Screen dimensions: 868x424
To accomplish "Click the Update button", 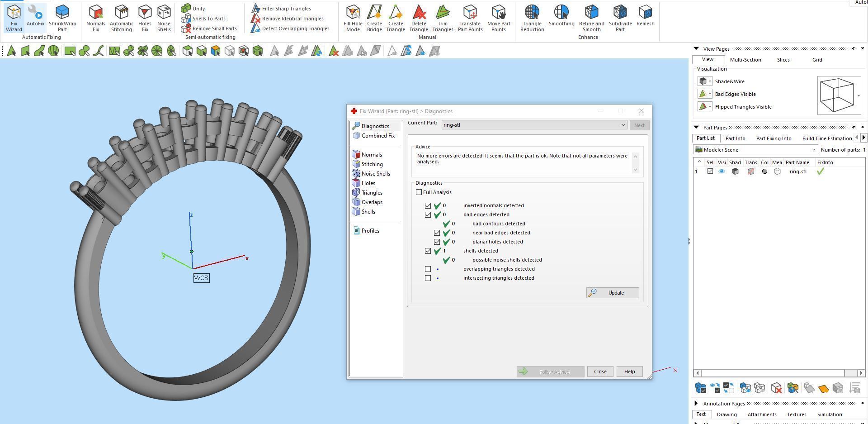I will pos(613,293).
